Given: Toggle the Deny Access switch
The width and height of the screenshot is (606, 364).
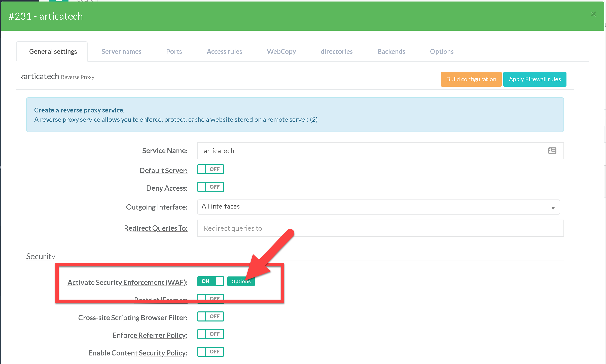Looking at the screenshot, I should coord(210,187).
